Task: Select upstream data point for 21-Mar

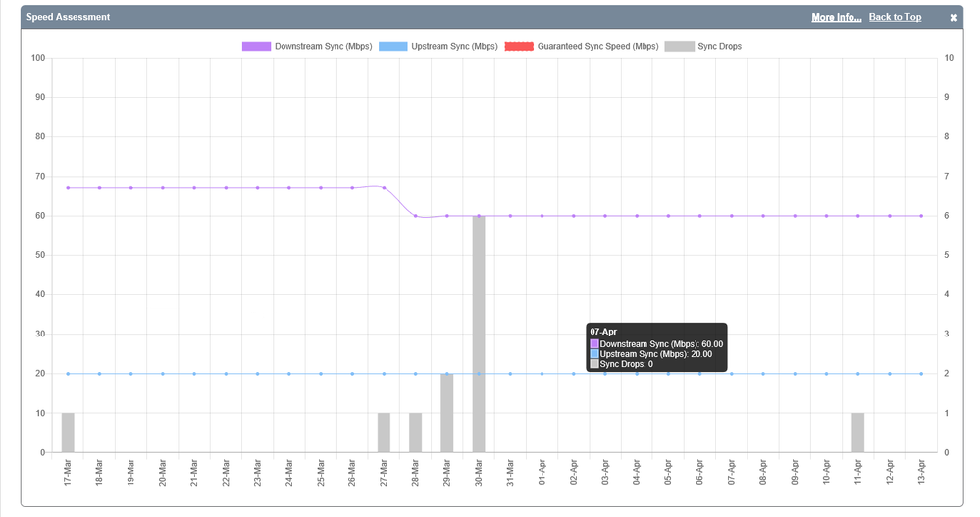Action: point(194,374)
